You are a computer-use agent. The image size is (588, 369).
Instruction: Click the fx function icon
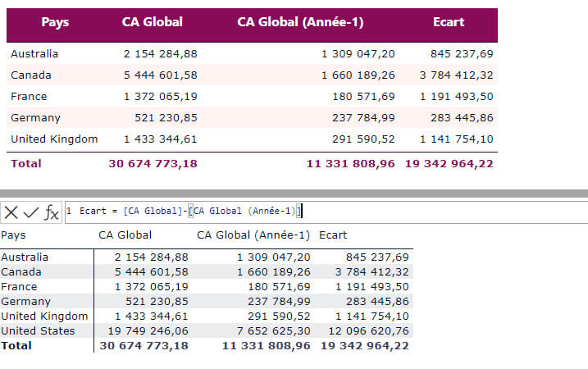[x=51, y=213]
